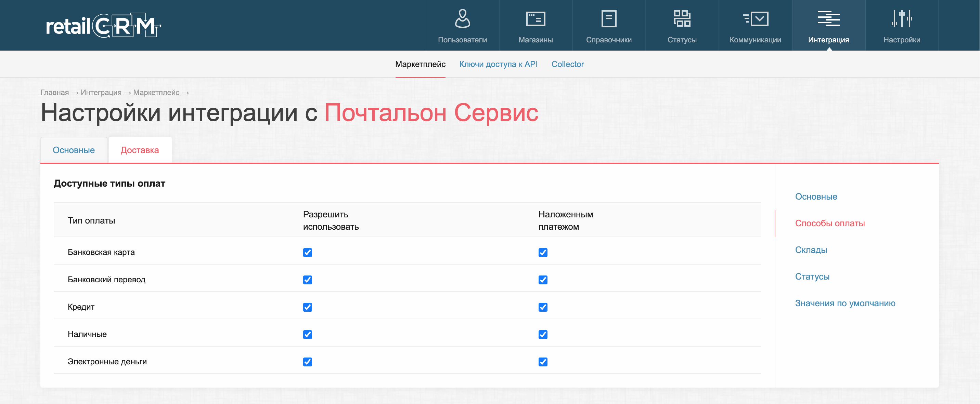Go to Статусы top menu label
980x404 pixels.
pos(682,40)
